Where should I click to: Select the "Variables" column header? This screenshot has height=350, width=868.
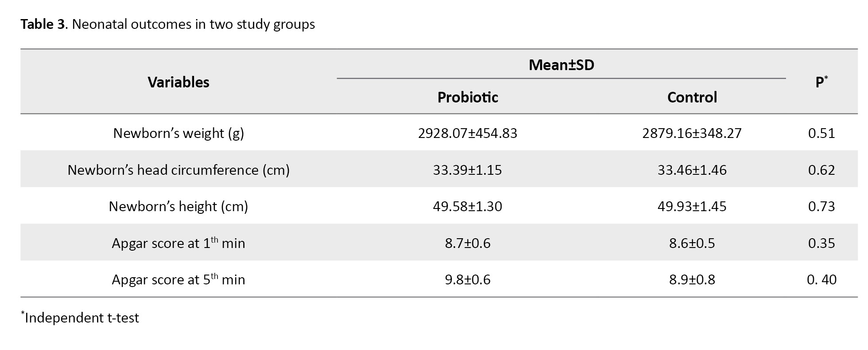(178, 82)
